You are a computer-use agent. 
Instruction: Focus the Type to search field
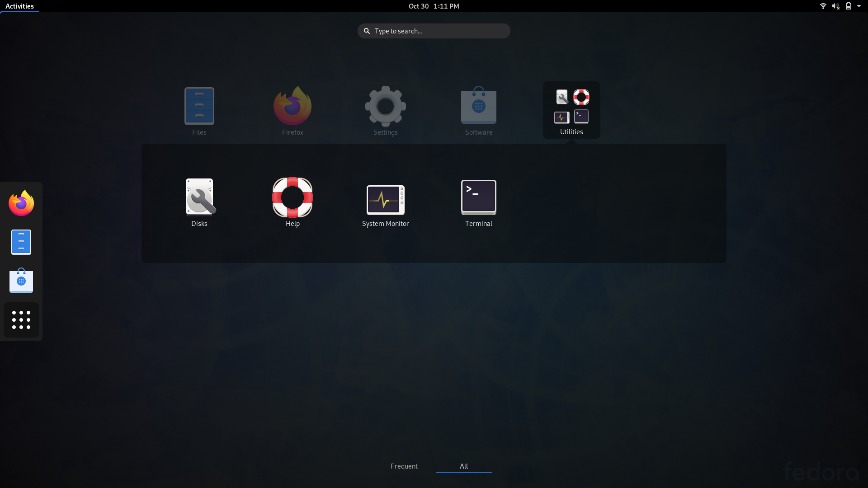click(434, 31)
